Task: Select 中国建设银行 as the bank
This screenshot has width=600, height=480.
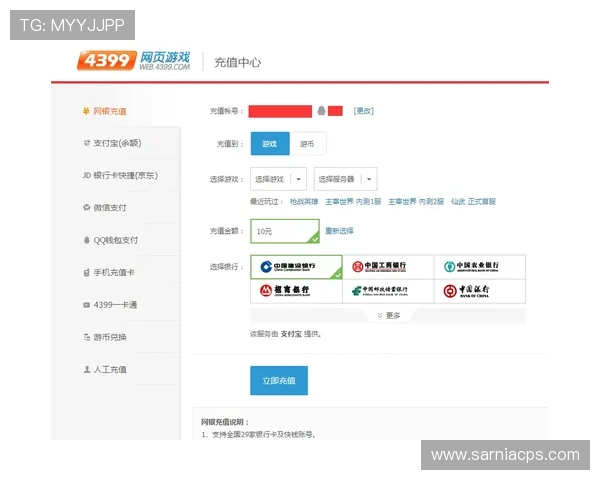Action: tap(292, 266)
